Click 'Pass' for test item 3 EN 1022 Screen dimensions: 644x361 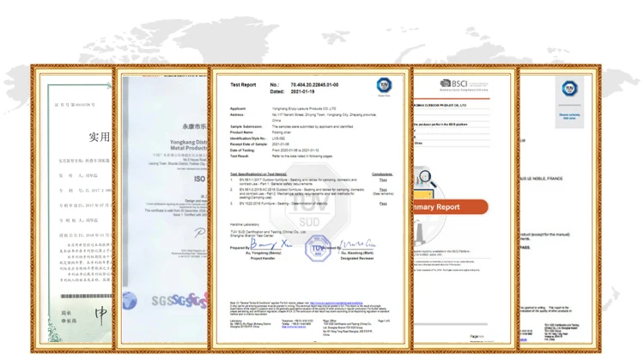point(383,204)
